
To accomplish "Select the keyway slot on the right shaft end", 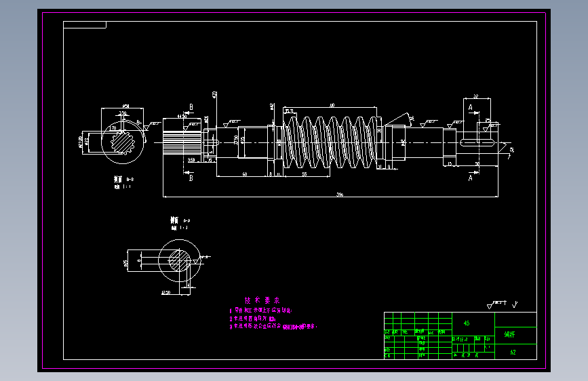I will point(477,142).
